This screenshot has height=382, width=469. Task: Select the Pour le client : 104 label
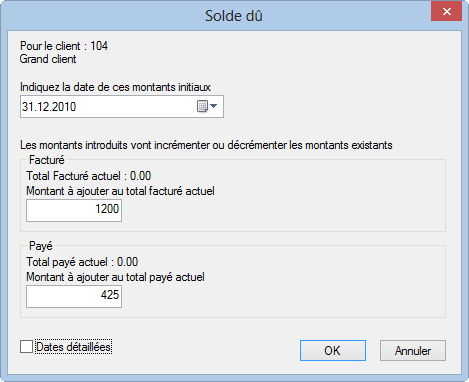(x=64, y=46)
